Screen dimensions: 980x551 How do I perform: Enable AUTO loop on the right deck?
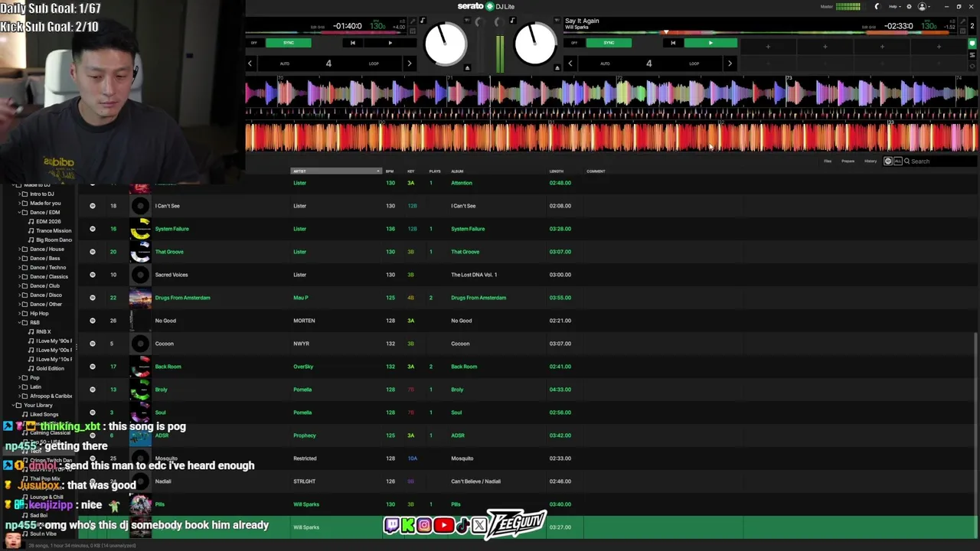(605, 64)
